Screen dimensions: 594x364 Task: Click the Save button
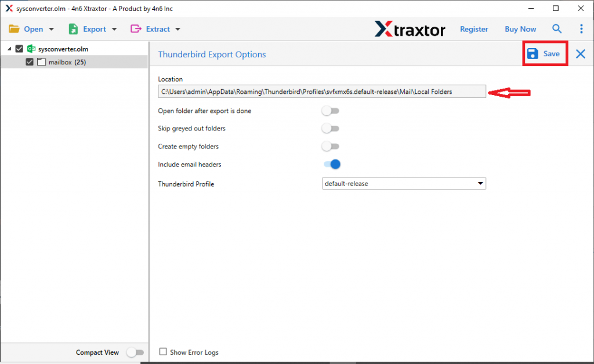[x=545, y=53]
